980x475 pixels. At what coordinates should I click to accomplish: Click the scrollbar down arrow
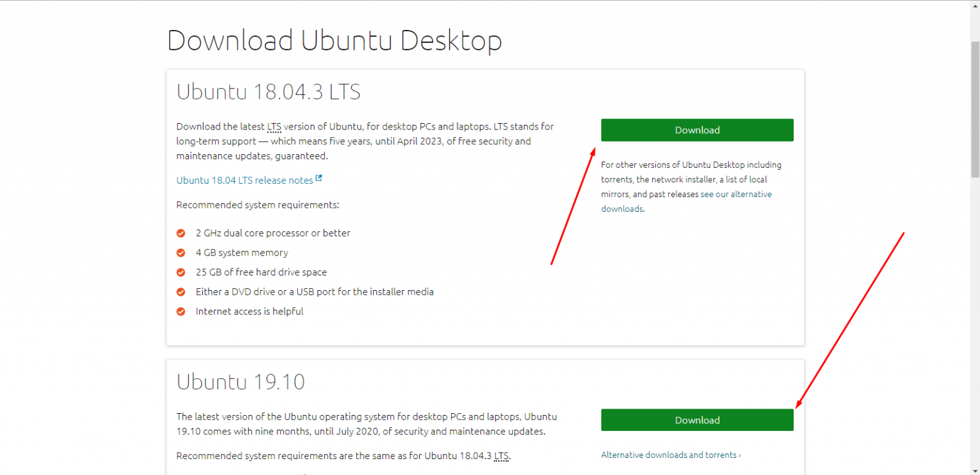(975, 470)
